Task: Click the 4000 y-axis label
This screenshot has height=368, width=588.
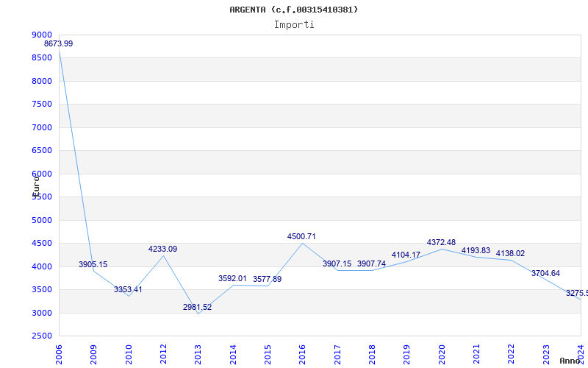Action: click(42, 266)
